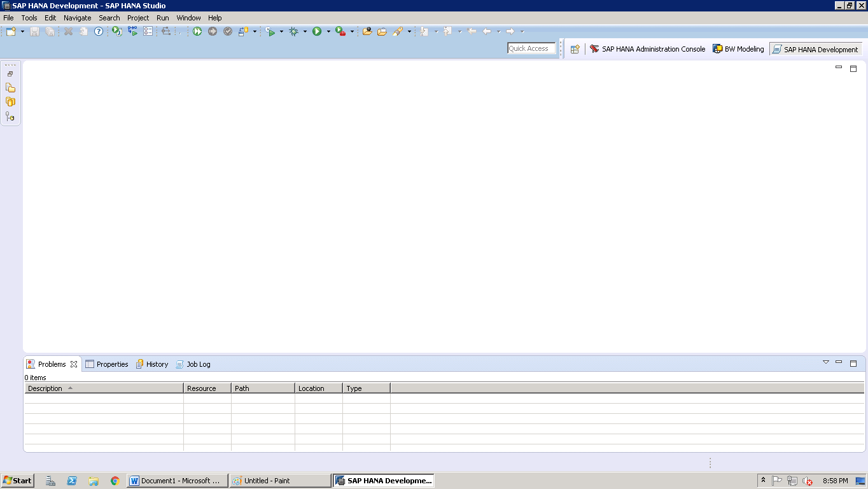
Task: Click the Save toolbar icon
Action: coord(34,31)
